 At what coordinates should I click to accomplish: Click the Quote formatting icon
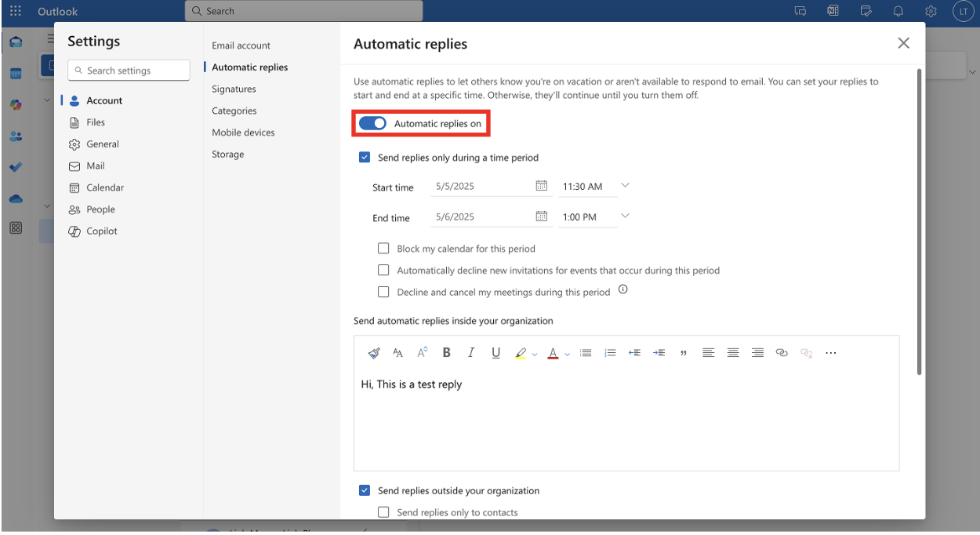coord(684,353)
